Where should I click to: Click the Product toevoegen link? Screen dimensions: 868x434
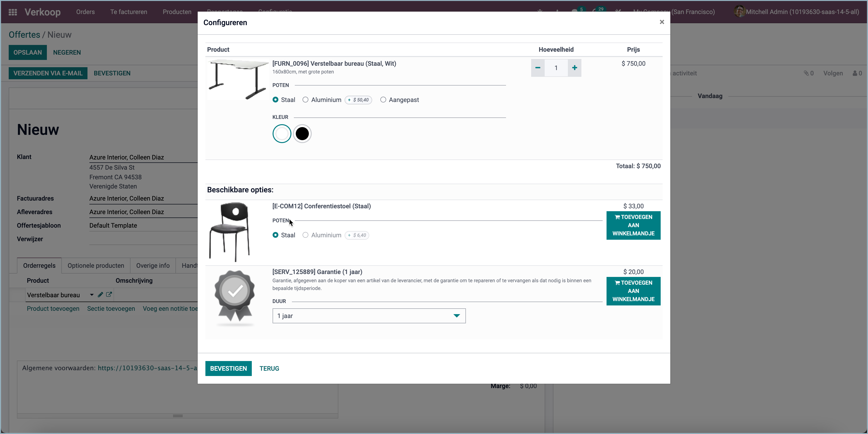(53, 308)
